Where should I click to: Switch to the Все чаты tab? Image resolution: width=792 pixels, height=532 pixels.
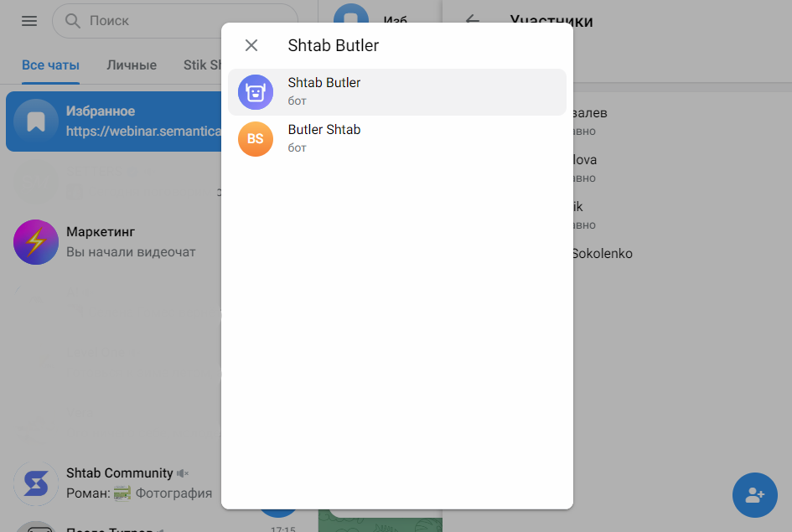pyautogui.click(x=50, y=65)
